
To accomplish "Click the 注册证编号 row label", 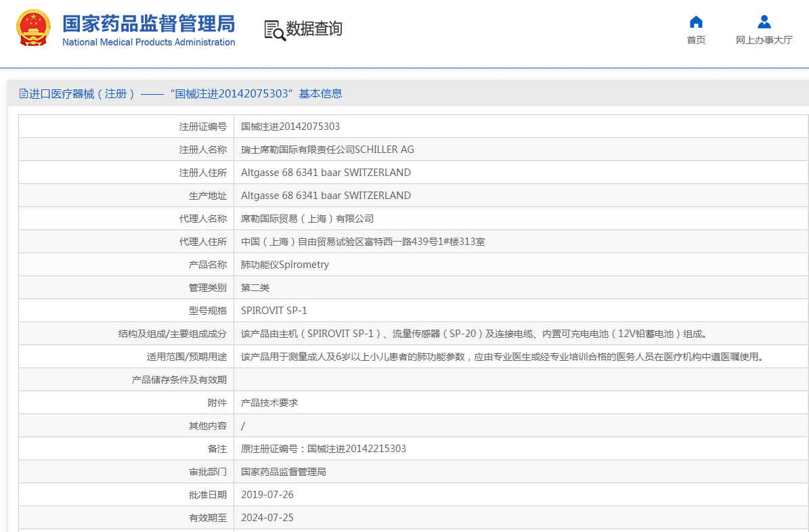I will (203, 127).
